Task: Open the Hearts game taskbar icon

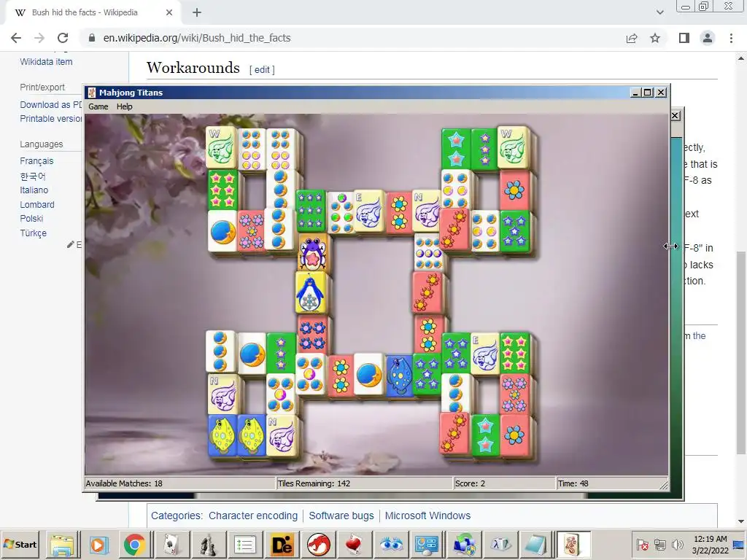Action: [355, 545]
